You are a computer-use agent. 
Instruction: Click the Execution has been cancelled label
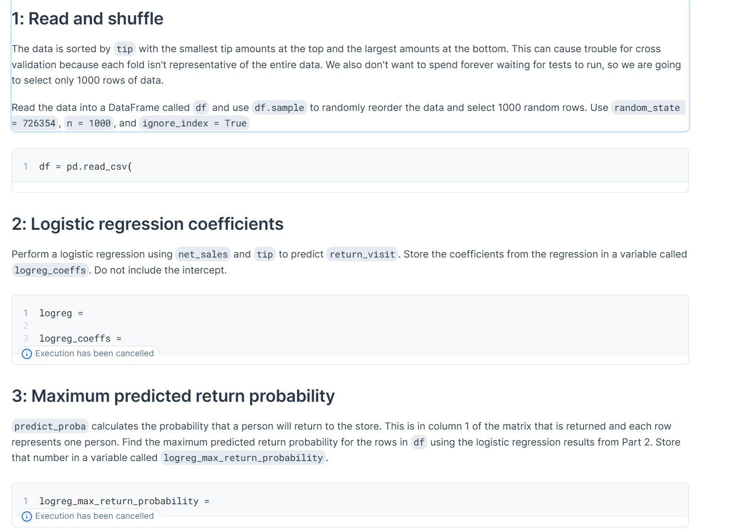click(94, 353)
